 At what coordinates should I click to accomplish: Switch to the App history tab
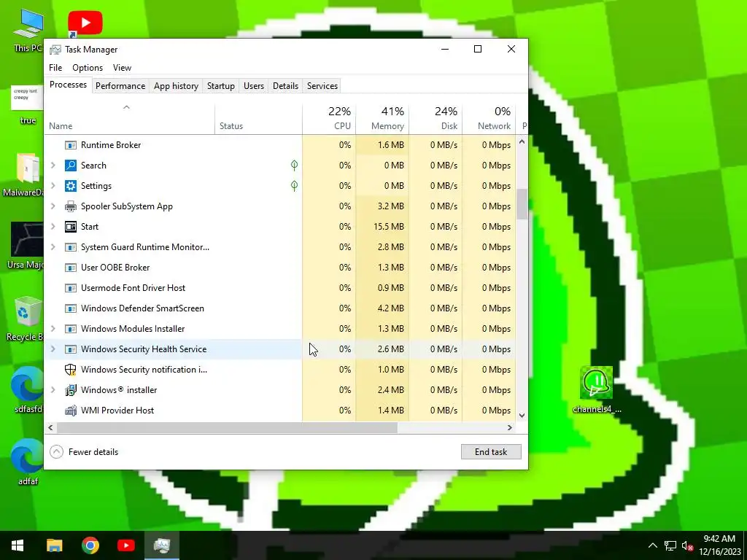[176, 86]
